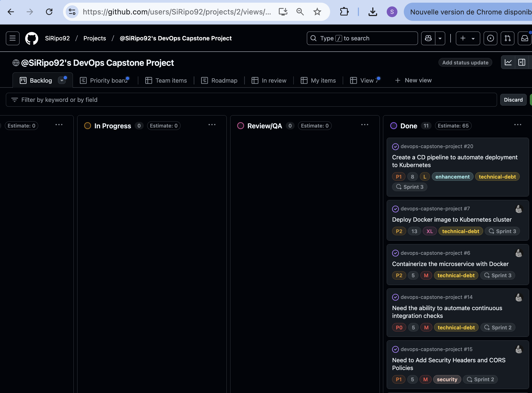This screenshot has width=532, height=393.
Task: Switch to My items tab
Action: click(x=318, y=80)
